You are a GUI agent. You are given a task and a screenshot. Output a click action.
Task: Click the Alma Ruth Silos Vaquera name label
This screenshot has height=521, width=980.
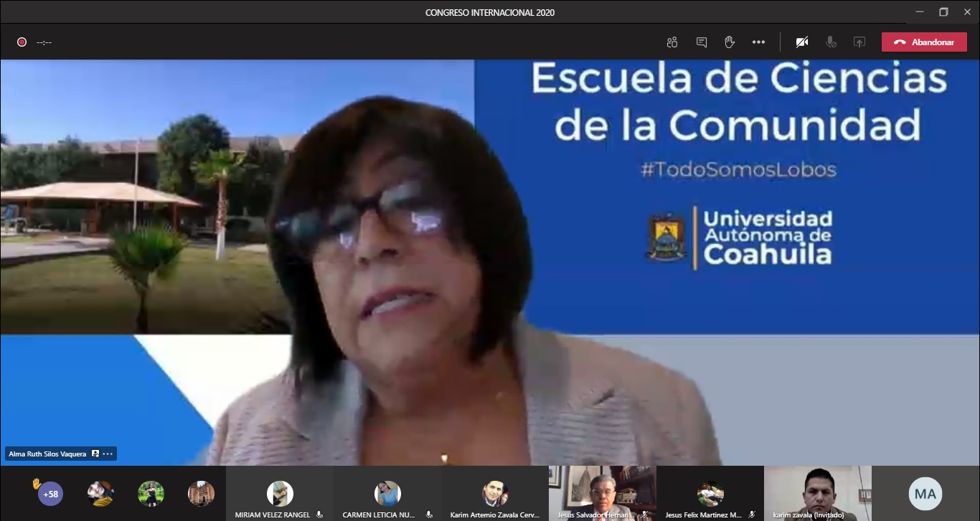point(47,454)
